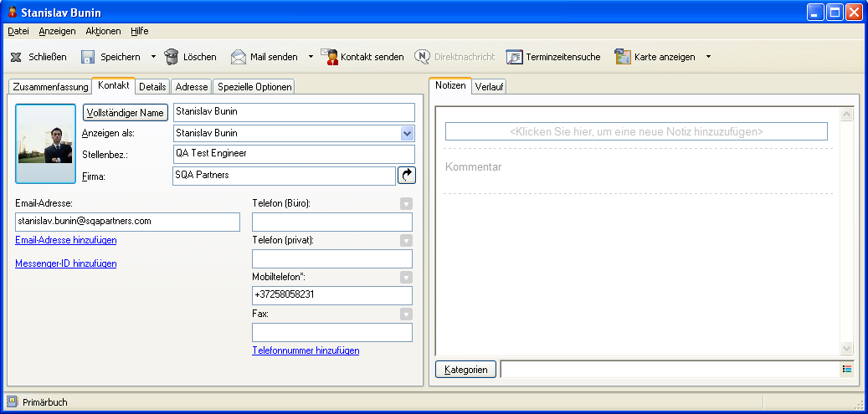This screenshot has width=868, height=414.
Task: Click the Kontakt senden icon
Action: [330, 57]
